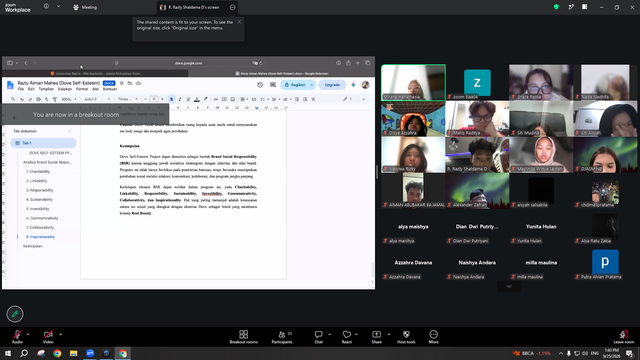Open Breakout rooms panel
Image resolution: width=640 pixels, height=360 pixels.
coord(244,337)
